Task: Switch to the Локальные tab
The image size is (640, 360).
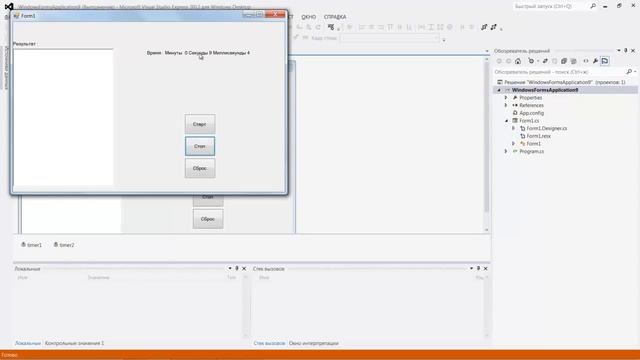Action: click(x=28, y=343)
